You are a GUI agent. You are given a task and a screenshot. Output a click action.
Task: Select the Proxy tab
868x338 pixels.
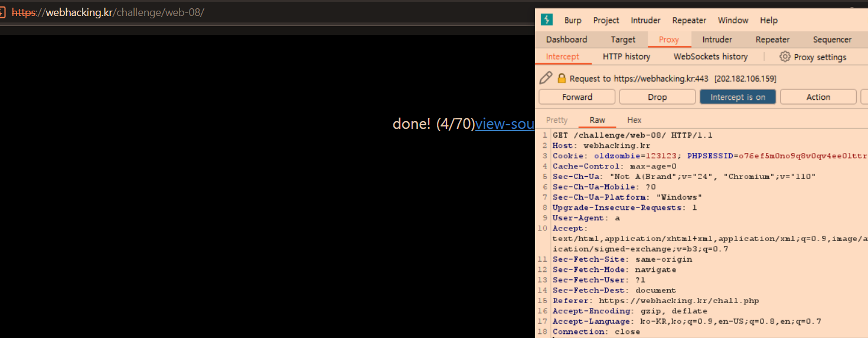[669, 40]
